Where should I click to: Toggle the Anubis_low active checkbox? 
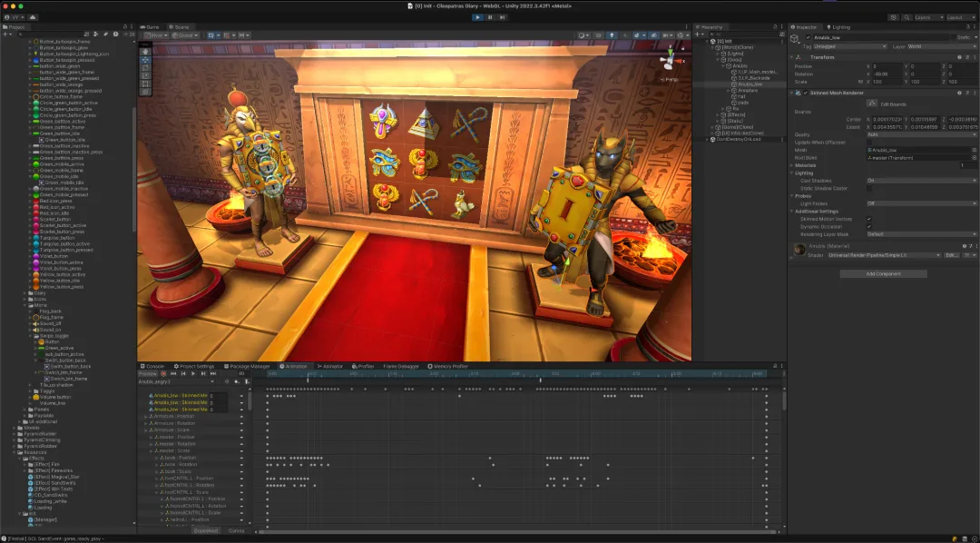pos(808,38)
